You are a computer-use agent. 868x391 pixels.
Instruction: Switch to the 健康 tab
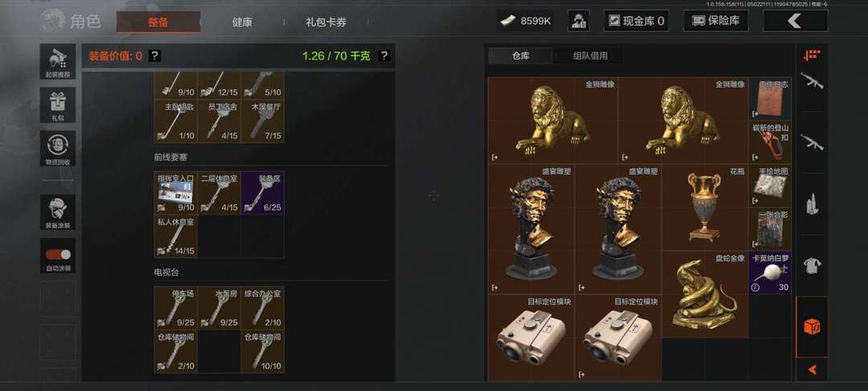[242, 23]
